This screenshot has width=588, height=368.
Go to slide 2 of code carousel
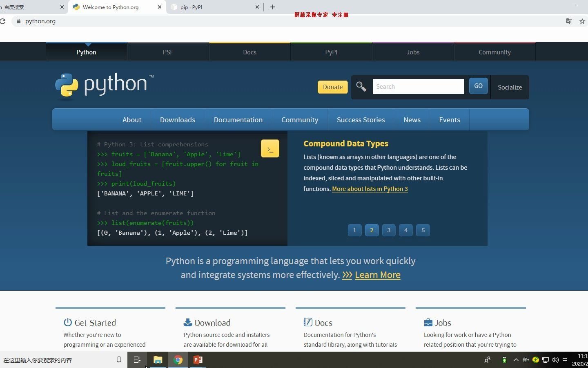pyautogui.click(x=372, y=230)
